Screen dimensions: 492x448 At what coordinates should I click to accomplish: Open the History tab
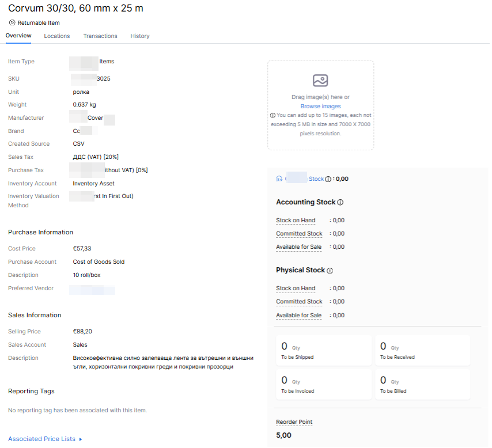[x=139, y=36]
